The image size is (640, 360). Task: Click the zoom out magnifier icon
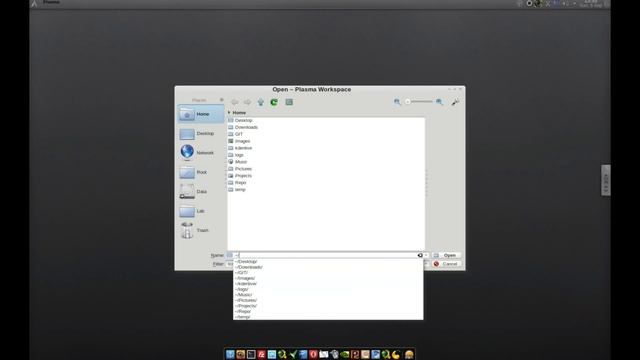(397, 102)
